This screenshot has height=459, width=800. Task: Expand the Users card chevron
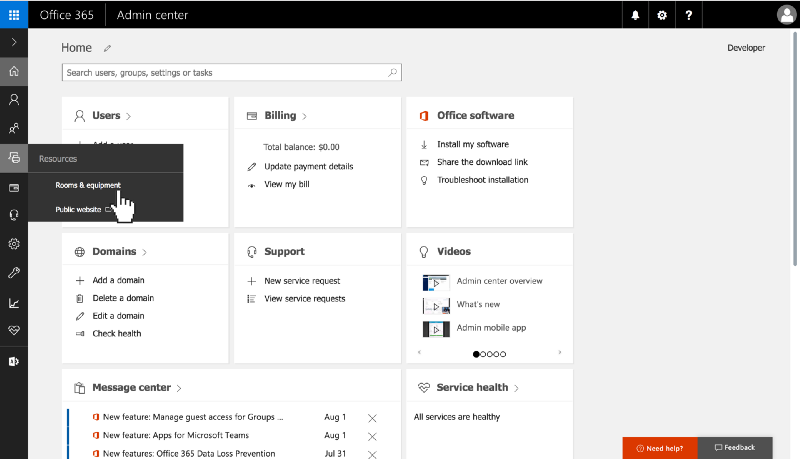(x=129, y=116)
